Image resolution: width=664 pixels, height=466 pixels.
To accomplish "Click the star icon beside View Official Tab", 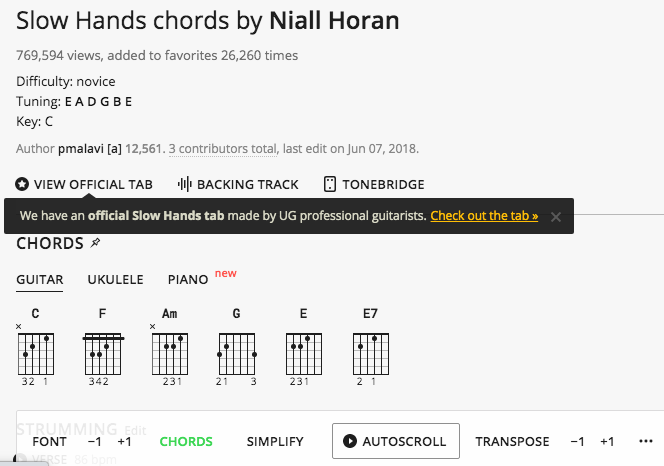I will pyautogui.click(x=22, y=184).
